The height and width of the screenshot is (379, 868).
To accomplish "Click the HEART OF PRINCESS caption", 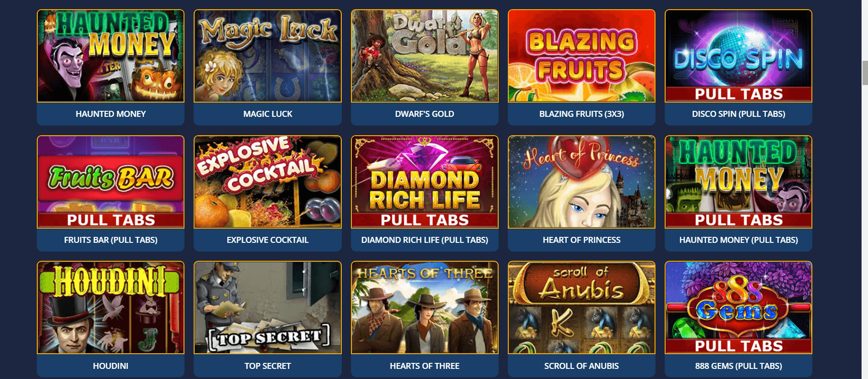I will point(581,240).
